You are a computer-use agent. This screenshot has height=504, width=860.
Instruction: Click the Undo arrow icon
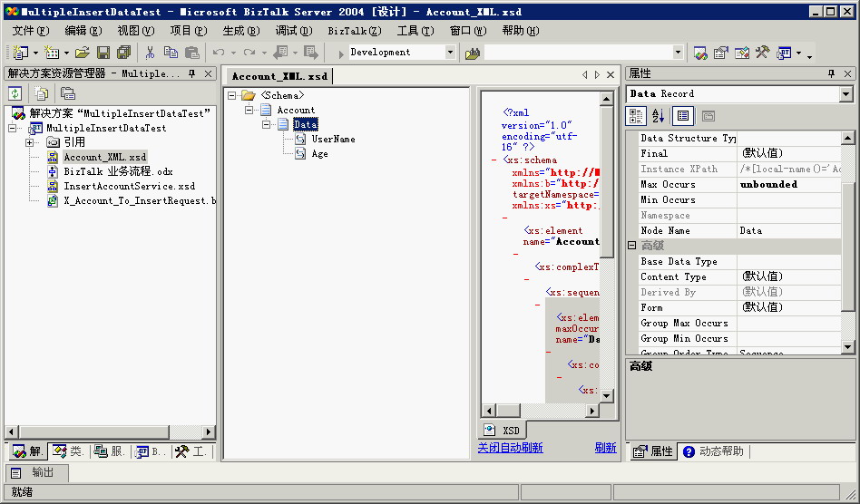[219, 53]
